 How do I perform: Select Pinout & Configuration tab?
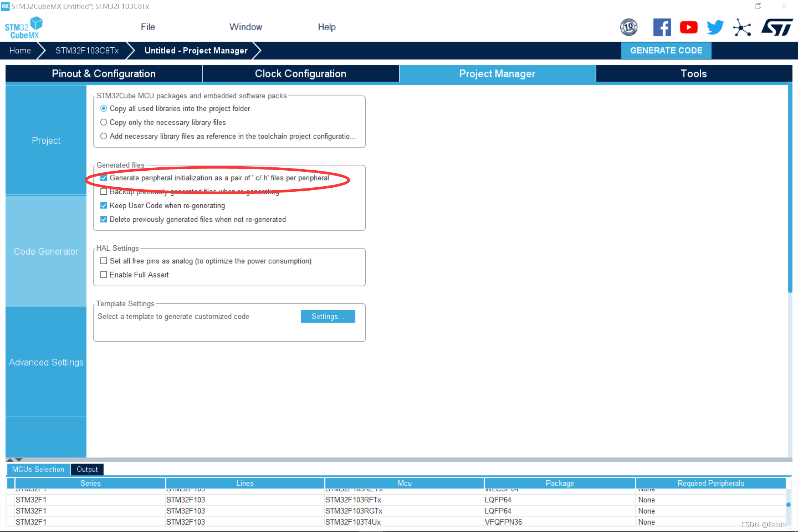[103, 74]
